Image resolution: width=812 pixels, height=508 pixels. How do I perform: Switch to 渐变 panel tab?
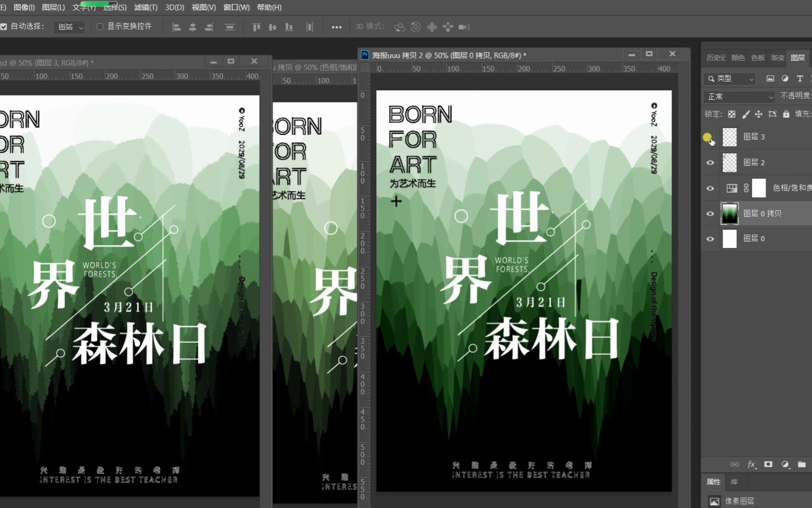coord(778,57)
